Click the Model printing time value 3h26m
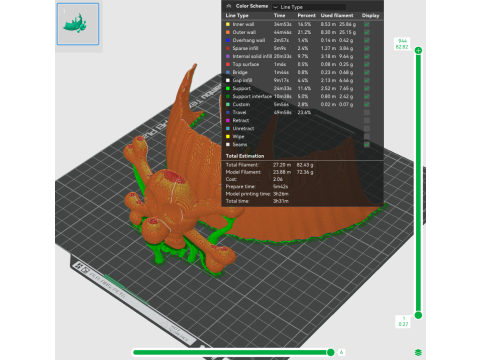The image size is (480, 360). pos(281,194)
